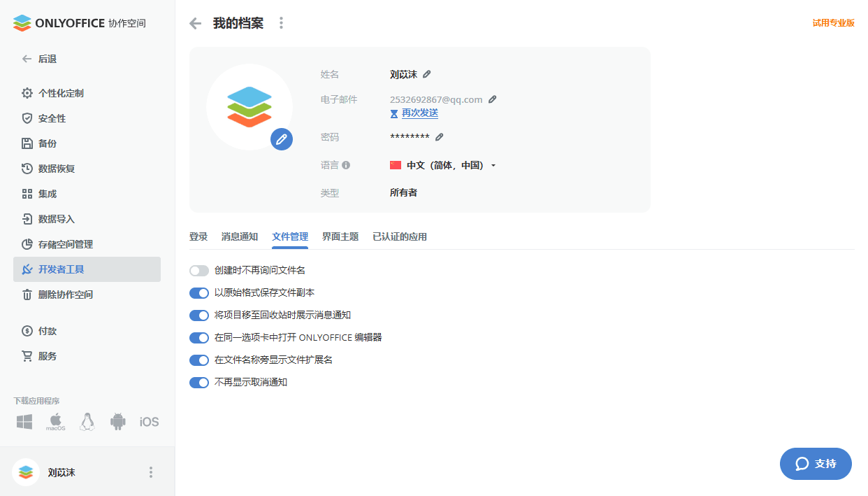Click the 删除协作空间 trash icon
Image resolution: width=868 pixels, height=496 pixels.
click(27, 295)
